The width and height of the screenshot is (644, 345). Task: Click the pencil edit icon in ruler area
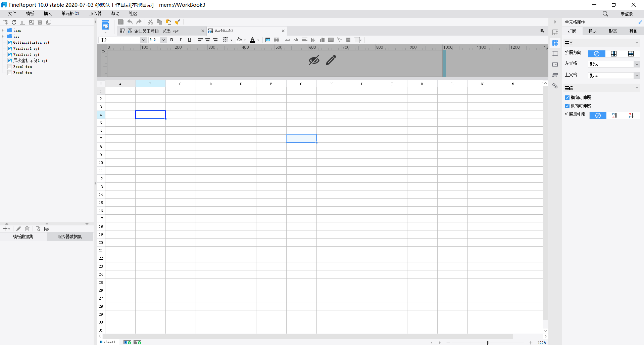[x=331, y=60]
